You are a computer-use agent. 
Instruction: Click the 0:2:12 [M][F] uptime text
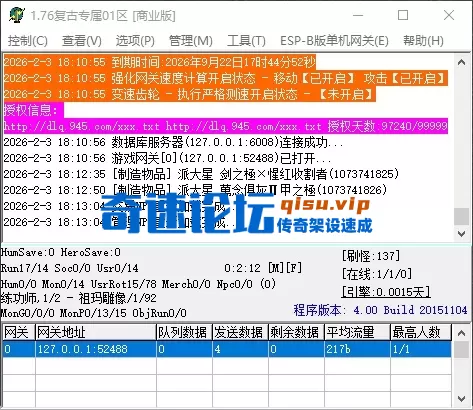[263, 268]
